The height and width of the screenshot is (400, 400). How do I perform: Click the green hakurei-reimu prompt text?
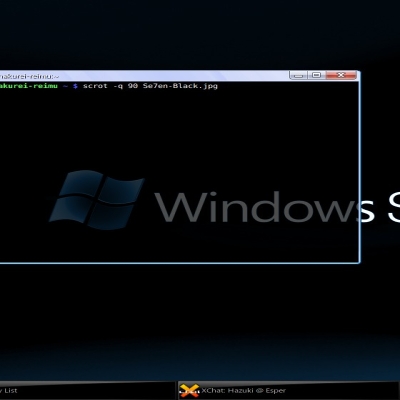[29, 86]
